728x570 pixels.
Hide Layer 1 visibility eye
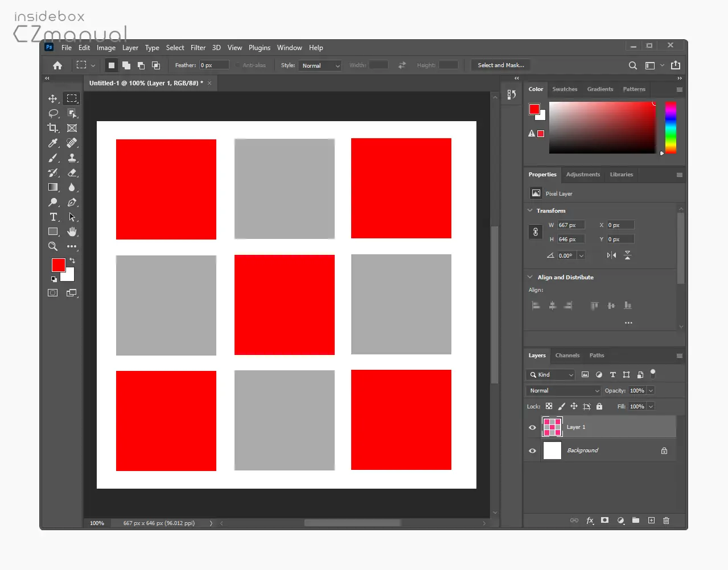[x=532, y=427]
